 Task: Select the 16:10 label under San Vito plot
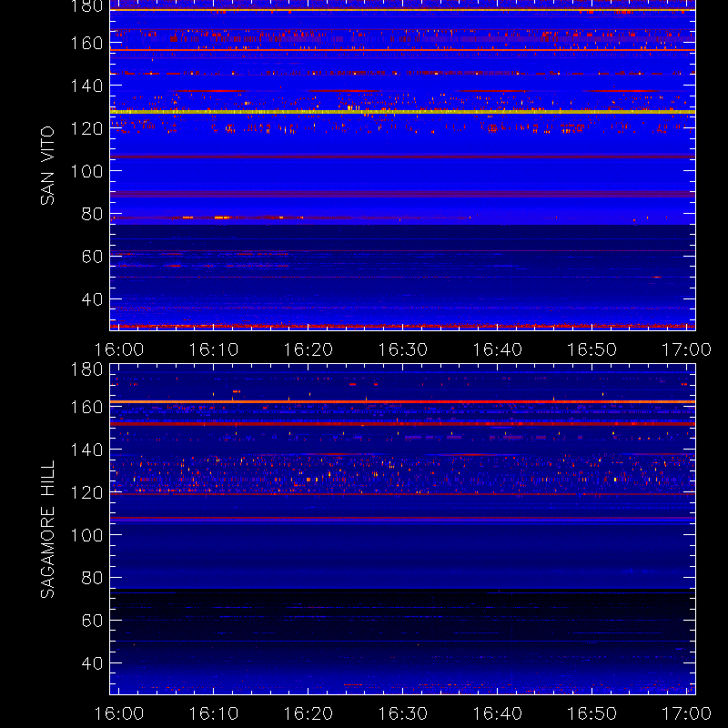[x=214, y=349]
